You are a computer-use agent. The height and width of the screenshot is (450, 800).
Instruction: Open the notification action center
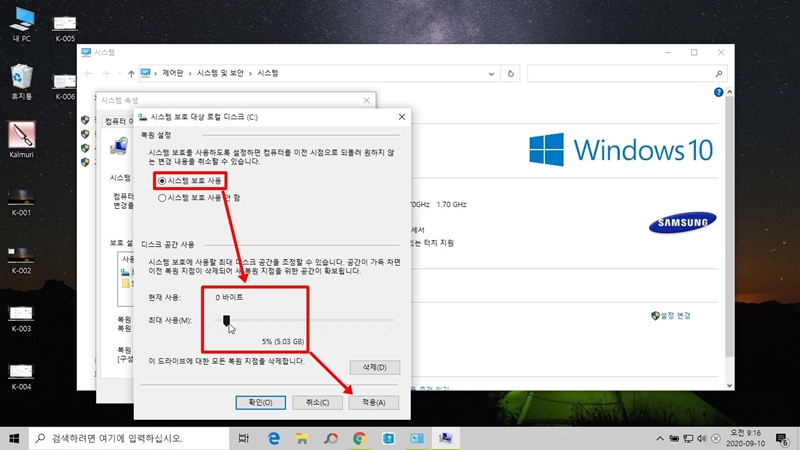click(782, 438)
